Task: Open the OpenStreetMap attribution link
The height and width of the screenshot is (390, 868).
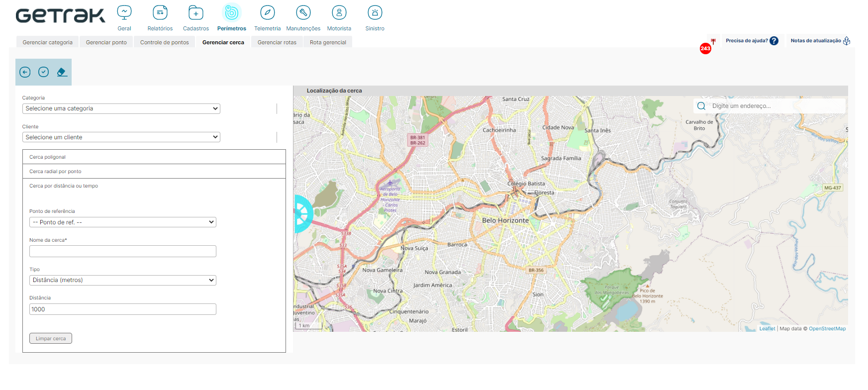Action: coord(827,329)
